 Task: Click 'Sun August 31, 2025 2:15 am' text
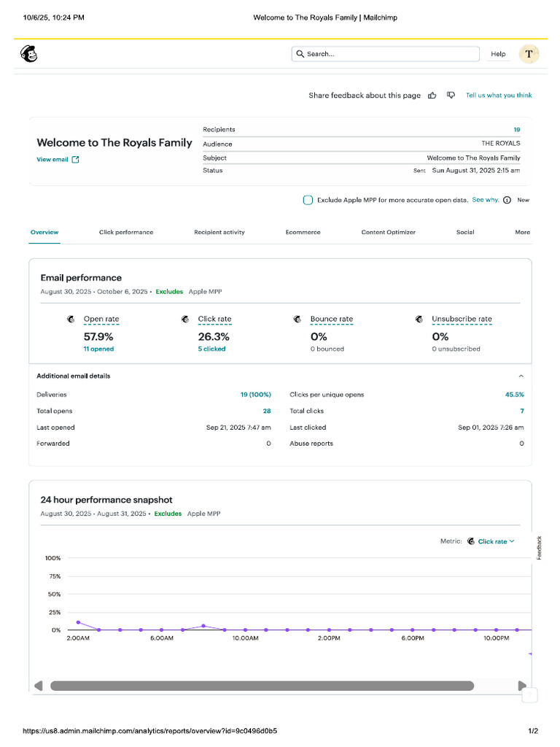tap(475, 170)
